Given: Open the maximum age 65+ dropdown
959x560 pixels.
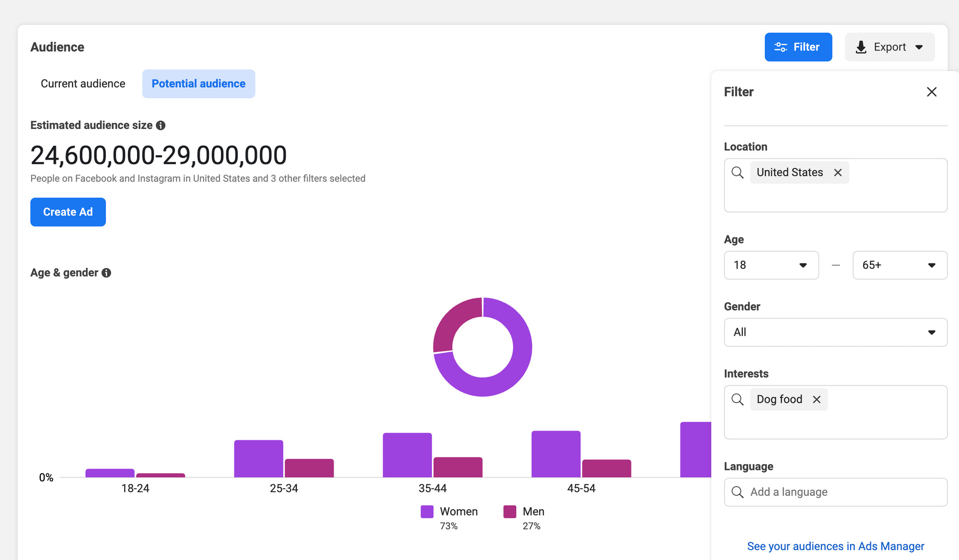Looking at the screenshot, I should [x=900, y=265].
